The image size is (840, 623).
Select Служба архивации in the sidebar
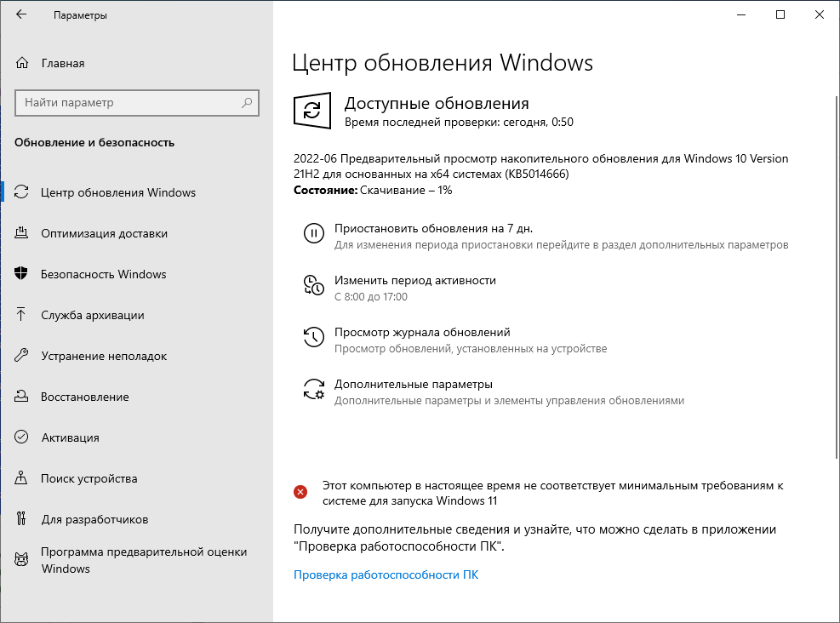[x=93, y=315]
